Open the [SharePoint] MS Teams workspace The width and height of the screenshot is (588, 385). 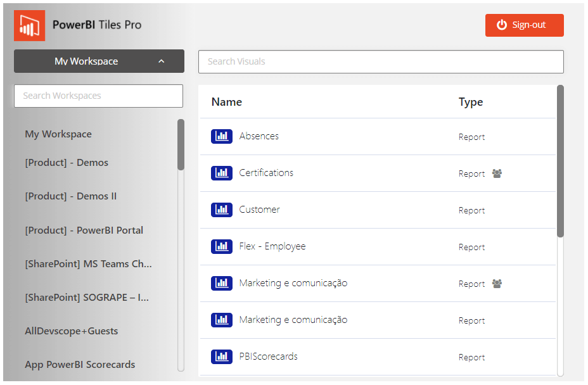(88, 263)
